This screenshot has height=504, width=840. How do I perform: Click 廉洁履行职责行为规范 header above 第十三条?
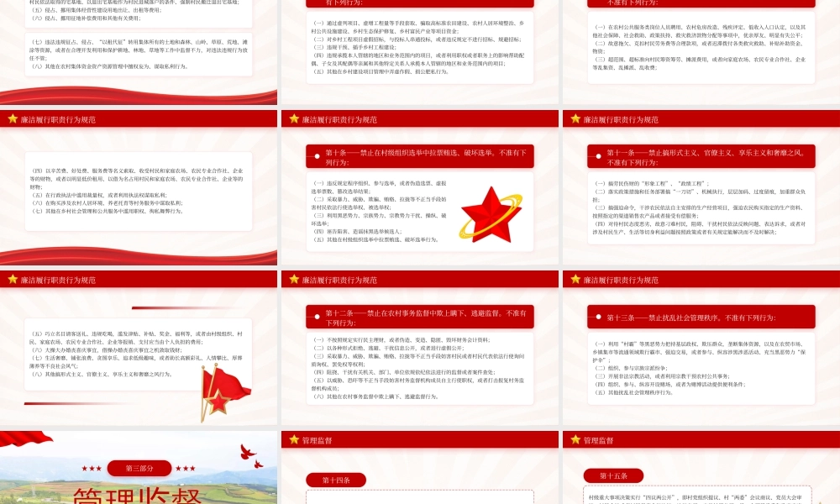[621, 280]
